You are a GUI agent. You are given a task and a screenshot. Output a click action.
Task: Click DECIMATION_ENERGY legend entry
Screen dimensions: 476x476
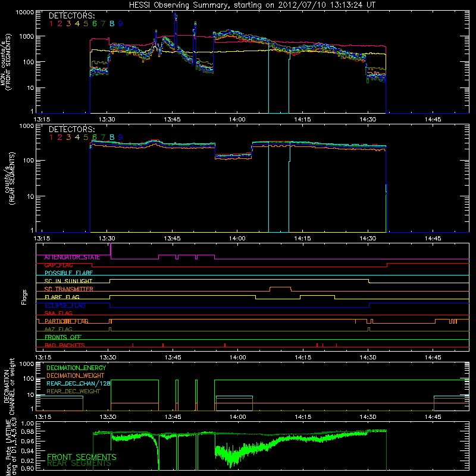(76, 368)
